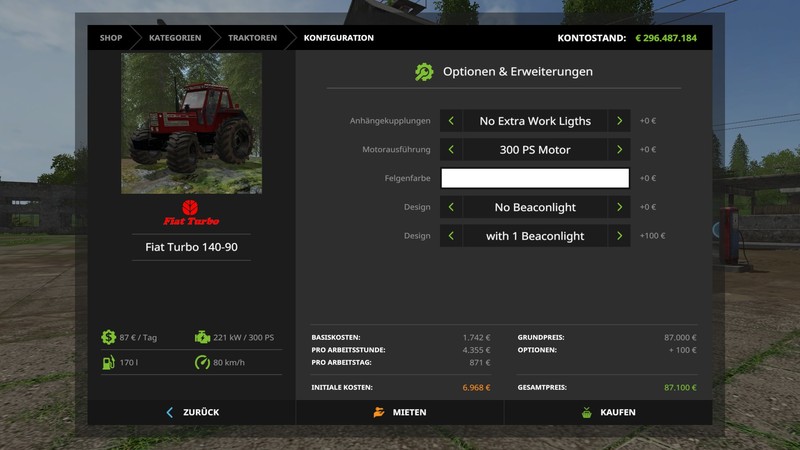Go to SHOP in breadcrumb

tap(110, 38)
